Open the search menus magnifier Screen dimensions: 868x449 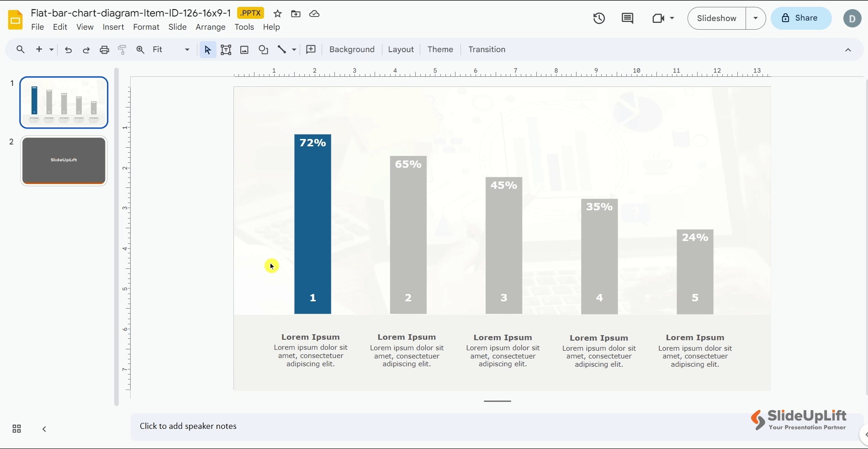coord(20,49)
